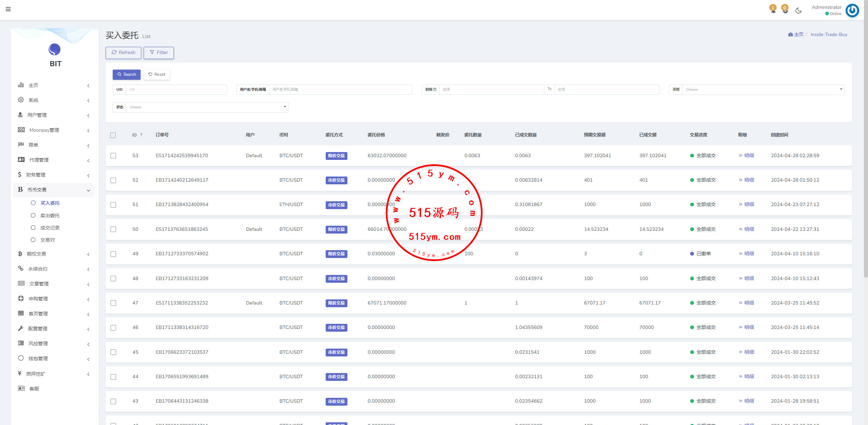The height and width of the screenshot is (425, 868).
Task: Open 成交记录 in sidebar
Action: 50,228
